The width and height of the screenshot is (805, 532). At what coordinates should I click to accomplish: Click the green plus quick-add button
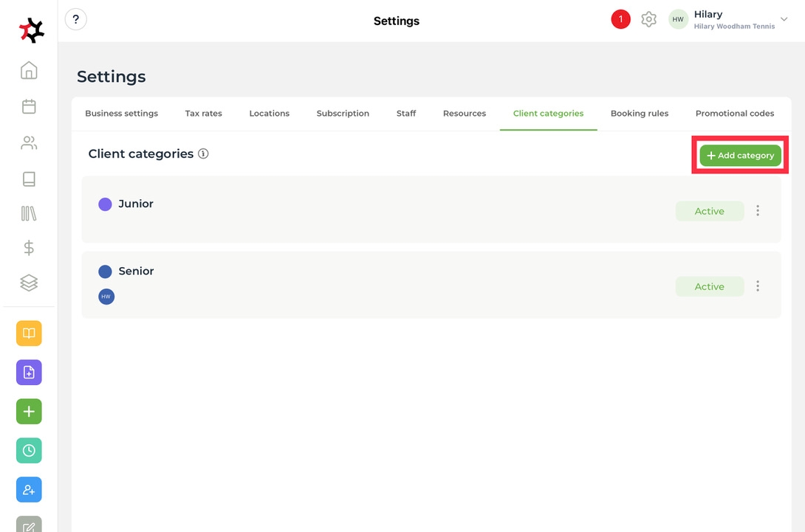[29, 411]
